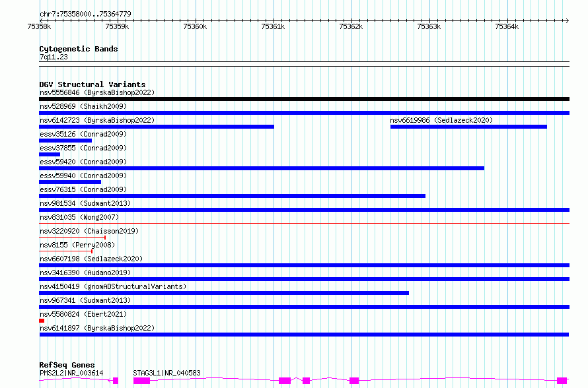Click the nsv967341 (Sudmant2013) label
The image size is (588, 388).
[x=85, y=300]
